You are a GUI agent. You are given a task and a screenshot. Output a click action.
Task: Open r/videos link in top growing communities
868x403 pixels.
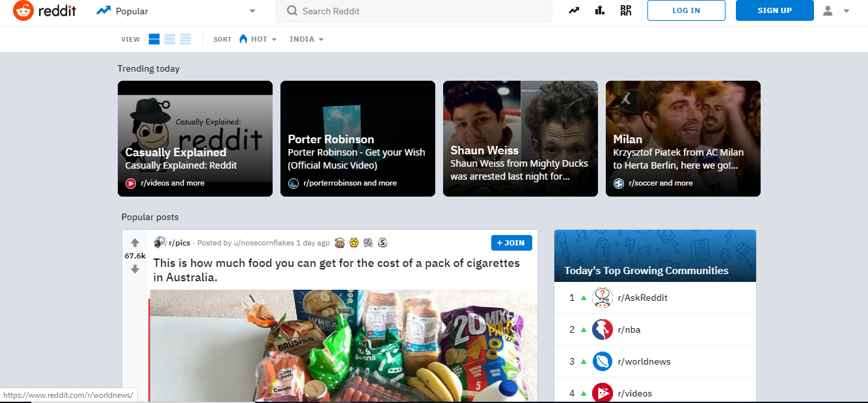[635, 393]
